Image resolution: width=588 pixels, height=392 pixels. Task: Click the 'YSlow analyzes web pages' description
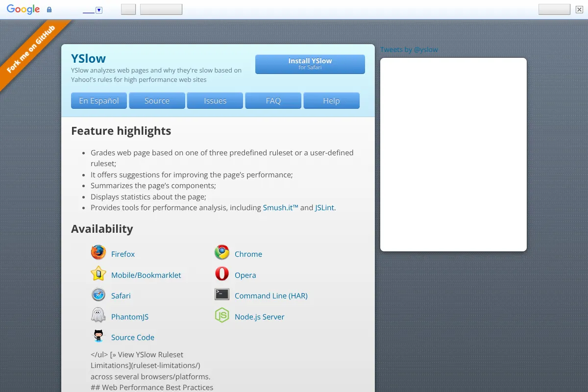(156, 75)
